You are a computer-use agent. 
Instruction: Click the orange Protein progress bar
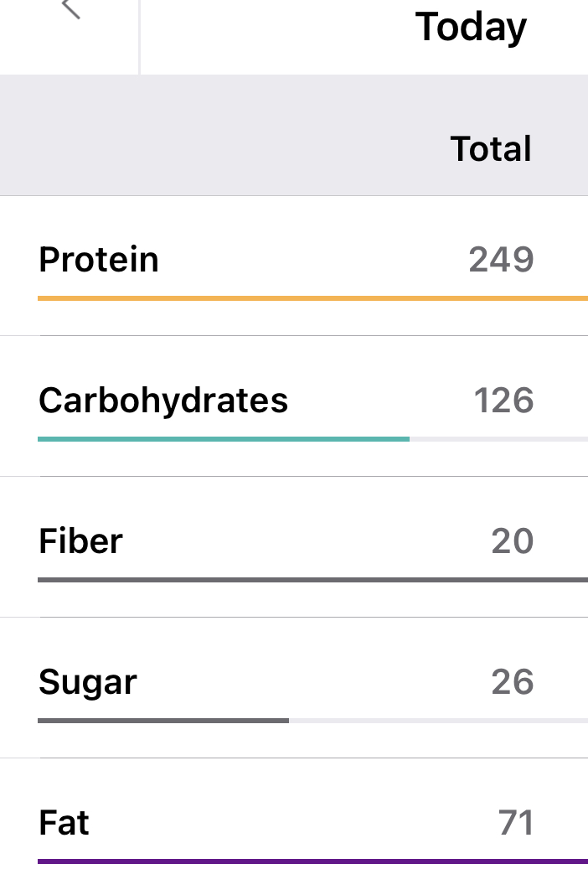[312, 297]
